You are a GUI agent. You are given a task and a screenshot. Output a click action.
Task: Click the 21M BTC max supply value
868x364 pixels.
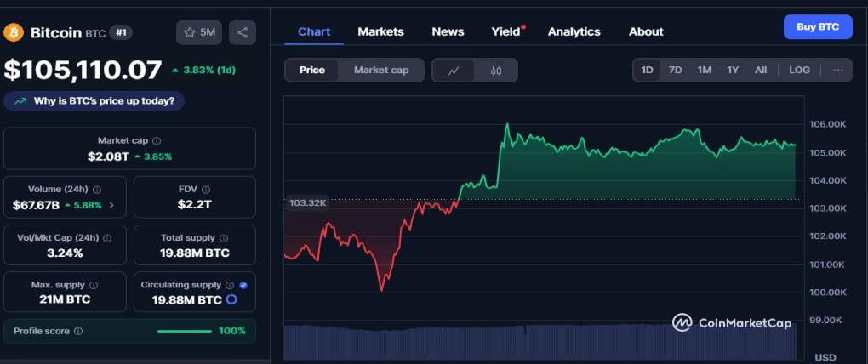click(65, 300)
